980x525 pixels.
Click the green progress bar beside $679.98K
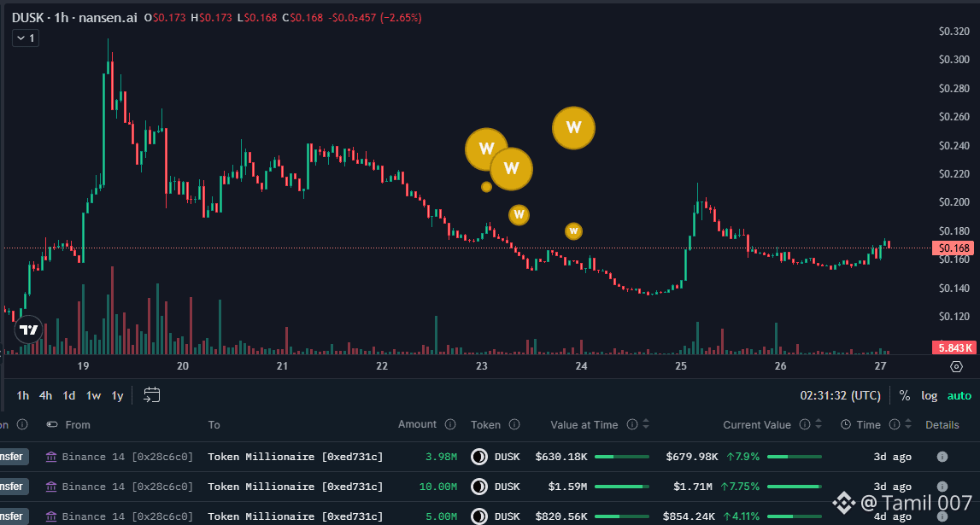tap(795, 457)
